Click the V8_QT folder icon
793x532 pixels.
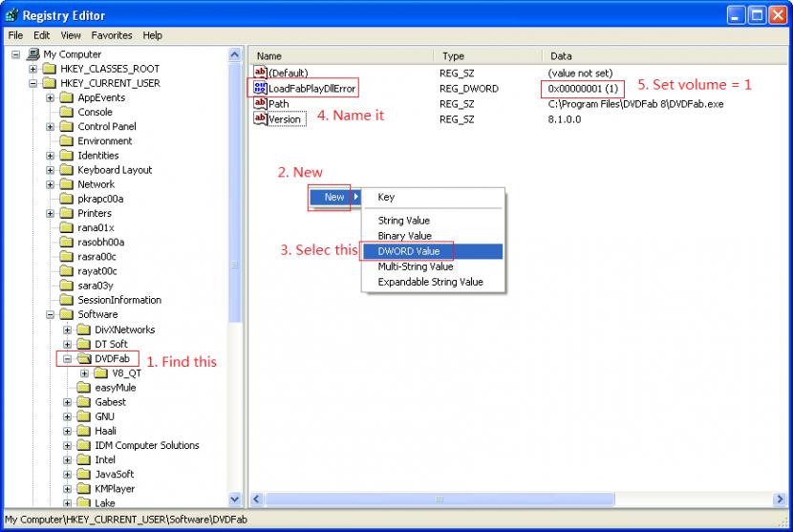pos(101,373)
